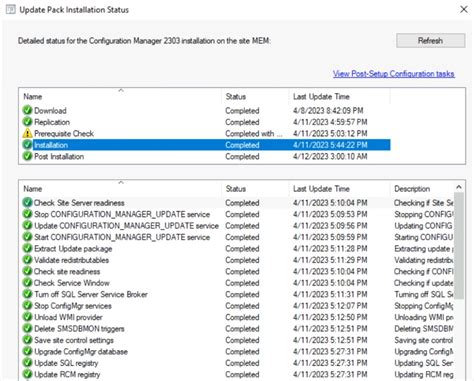Viewport: 474px width, 381px height.
Task: Click scroll up arrow of bottom list
Action: point(459,187)
